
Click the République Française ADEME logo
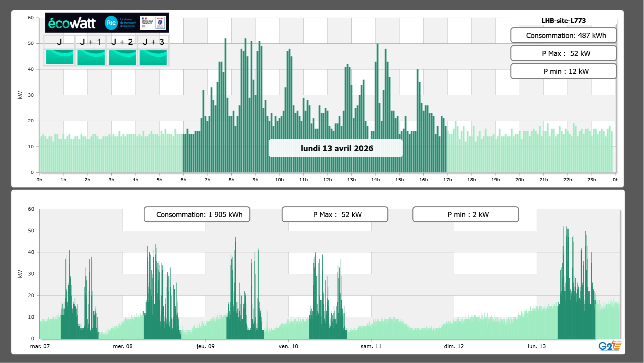153,23
